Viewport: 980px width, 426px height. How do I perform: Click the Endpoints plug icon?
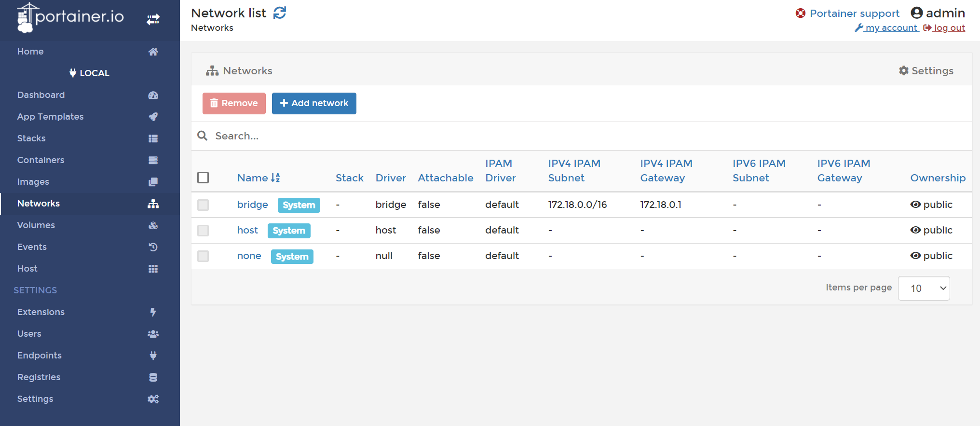pyautogui.click(x=153, y=356)
